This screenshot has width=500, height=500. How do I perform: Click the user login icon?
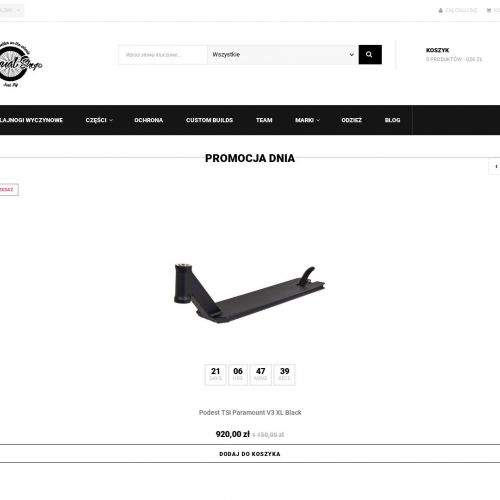pyautogui.click(x=440, y=11)
